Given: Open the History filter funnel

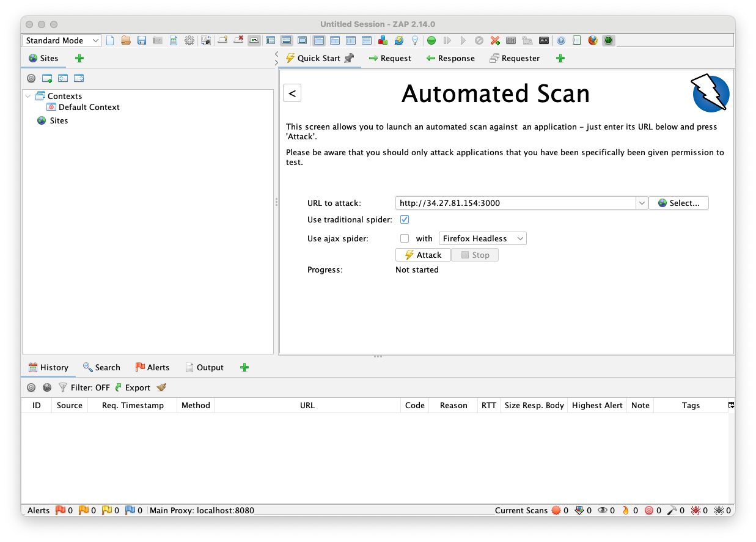Looking at the screenshot, I should click(63, 387).
